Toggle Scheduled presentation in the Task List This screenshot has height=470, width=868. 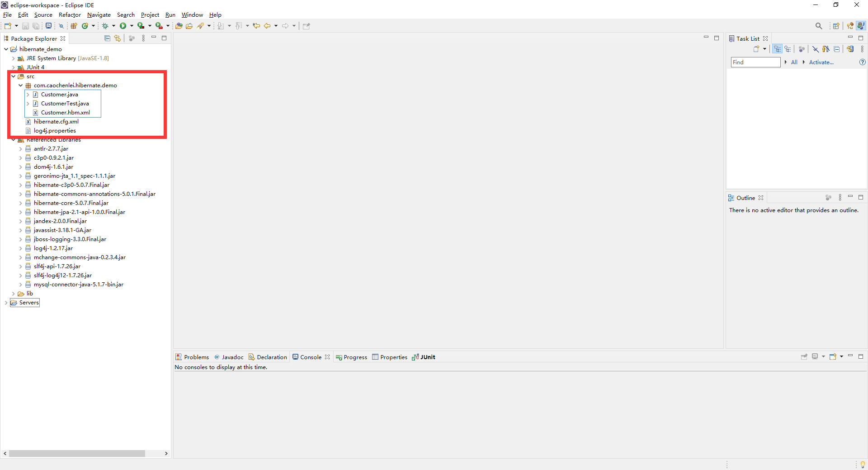pyautogui.click(x=788, y=49)
